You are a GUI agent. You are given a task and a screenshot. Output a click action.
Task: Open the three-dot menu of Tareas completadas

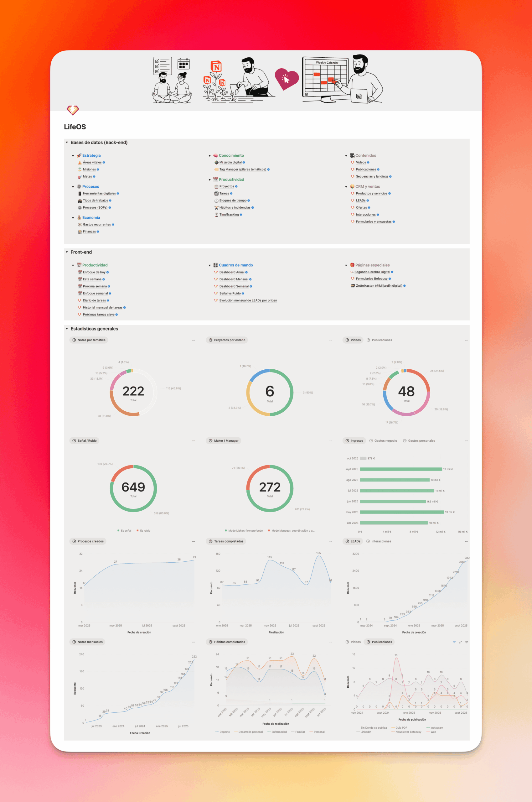(330, 541)
